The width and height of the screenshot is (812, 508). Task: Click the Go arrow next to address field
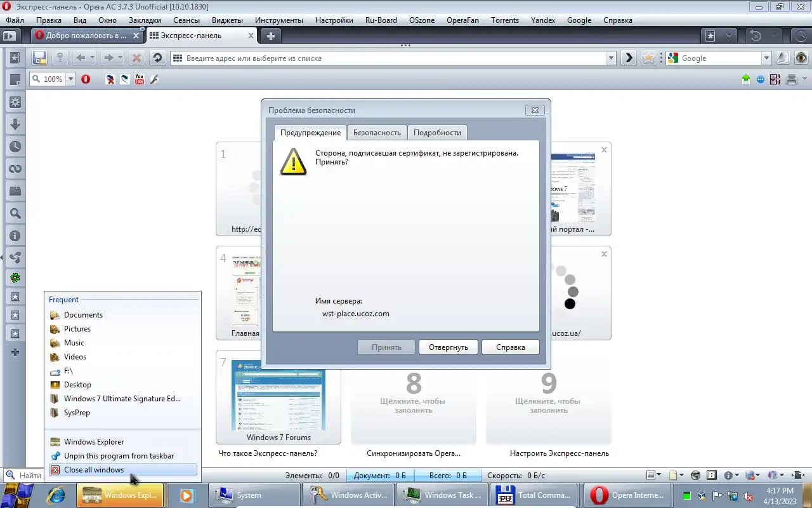pyautogui.click(x=628, y=58)
